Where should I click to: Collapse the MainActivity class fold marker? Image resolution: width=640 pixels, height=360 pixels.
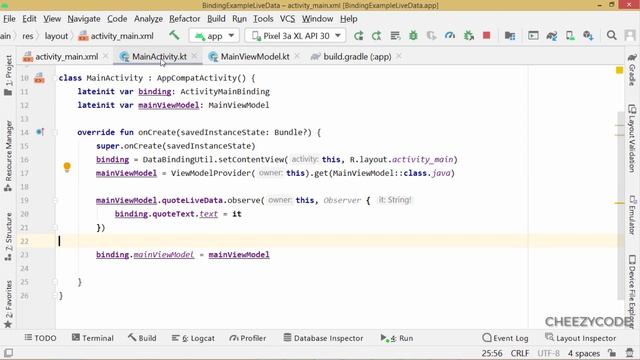tap(55, 78)
